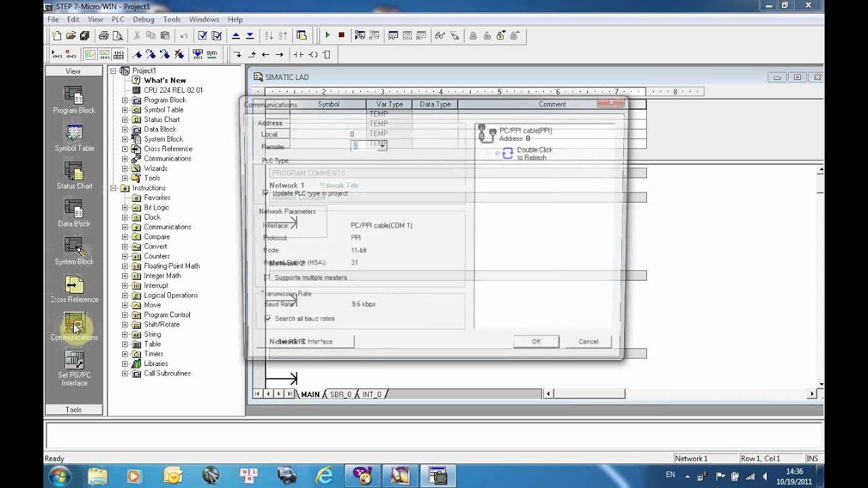Expand the Data Block tree node
868x488 pixels.
(x=125, y=129)
